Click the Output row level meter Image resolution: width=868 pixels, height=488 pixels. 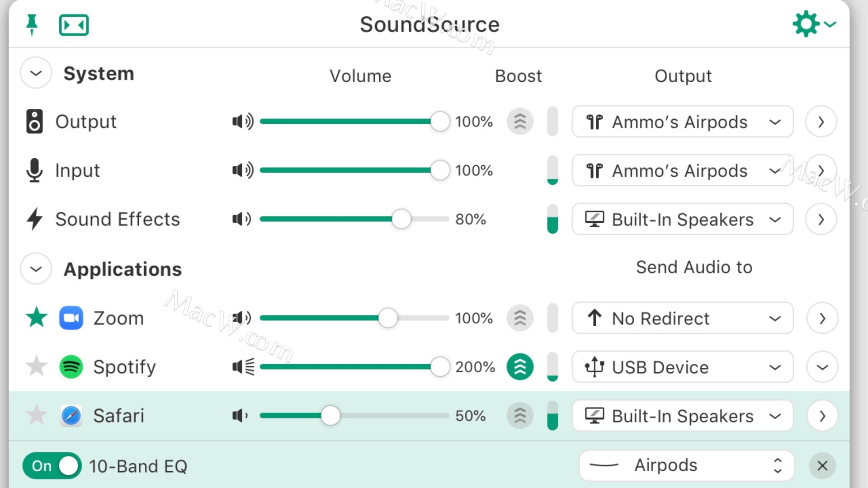pos(552,121)
